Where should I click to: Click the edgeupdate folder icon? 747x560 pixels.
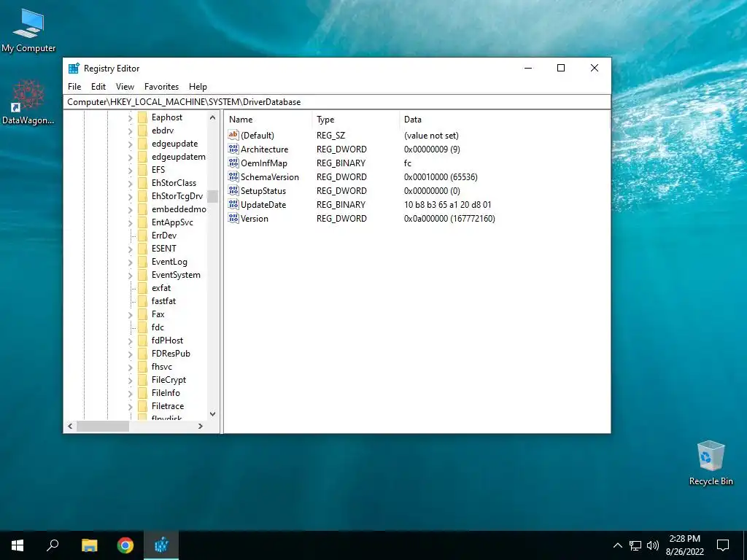(142, 144)
